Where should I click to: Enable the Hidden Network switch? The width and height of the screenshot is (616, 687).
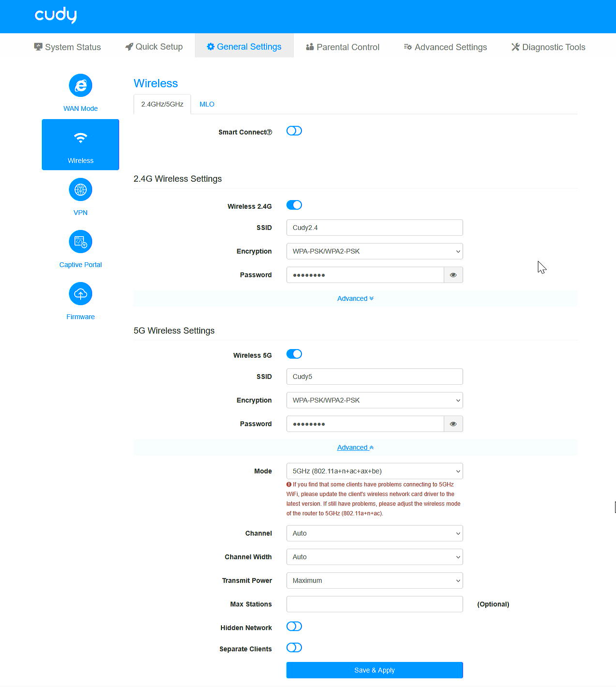294,627
